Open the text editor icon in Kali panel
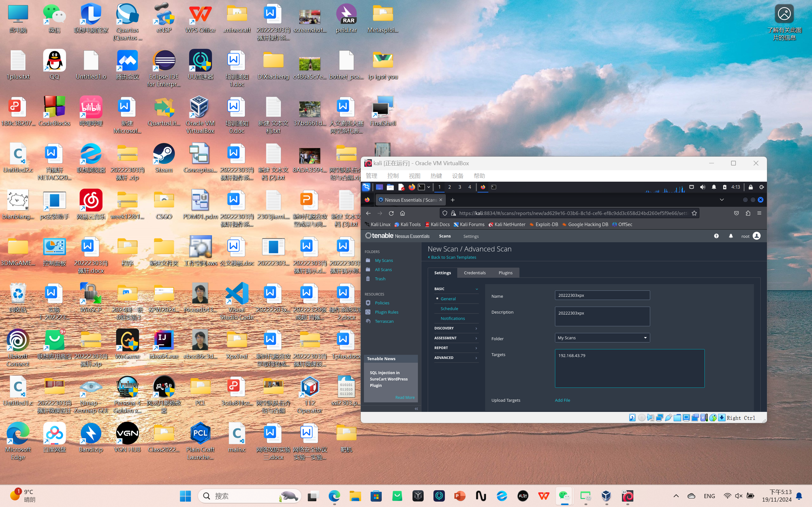Image resolution: width=812 pixels, height=507 pixels. 401,187
